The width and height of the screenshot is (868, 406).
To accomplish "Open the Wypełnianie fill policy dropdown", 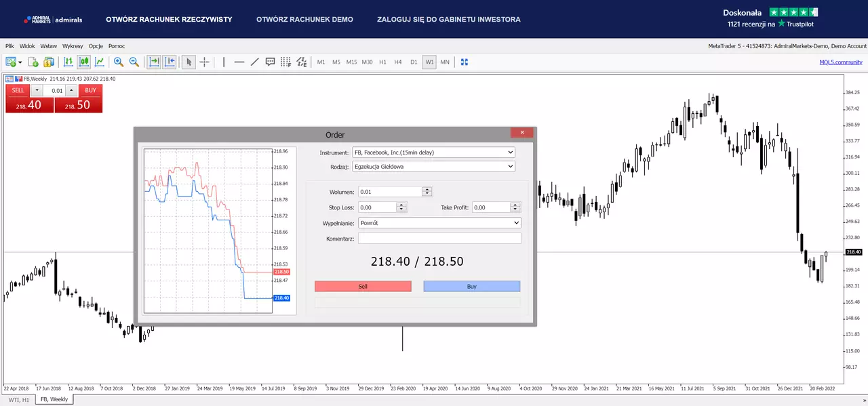I will 439,222.
